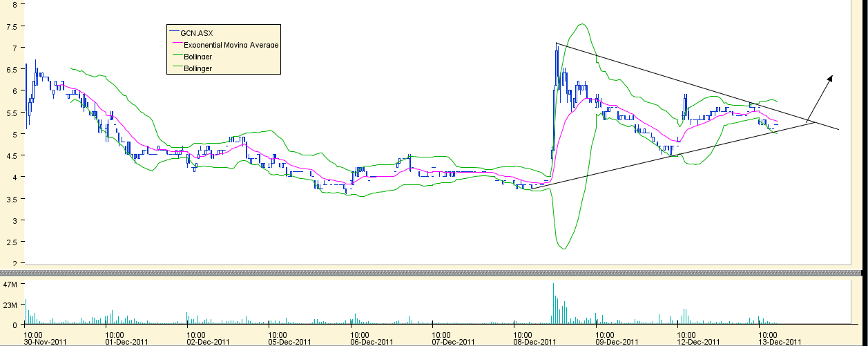Click the 23M volume axis label
868x346 pixels.
click(11, 304)
